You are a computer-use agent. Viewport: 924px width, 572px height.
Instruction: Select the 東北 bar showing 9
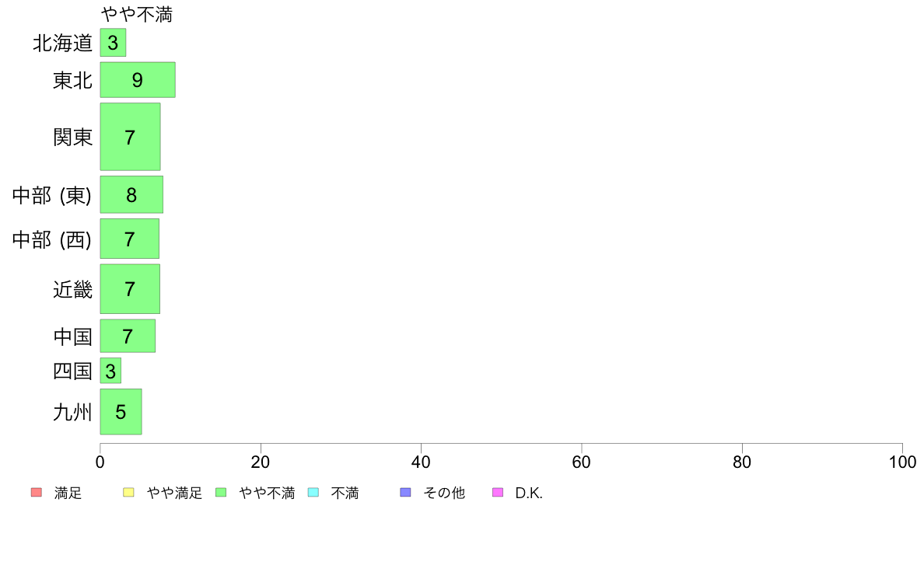pyautogui.click(x=138, y=79)
